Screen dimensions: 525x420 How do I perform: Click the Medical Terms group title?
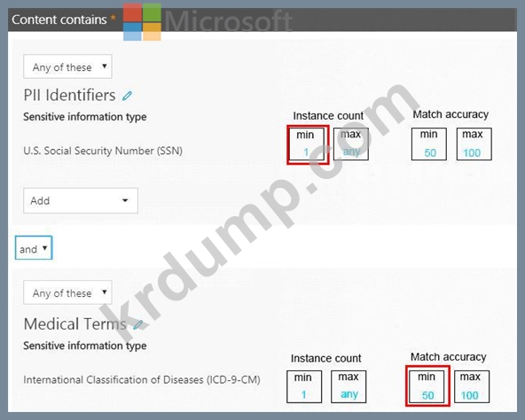pyautogui.click(x=75, y=324)
